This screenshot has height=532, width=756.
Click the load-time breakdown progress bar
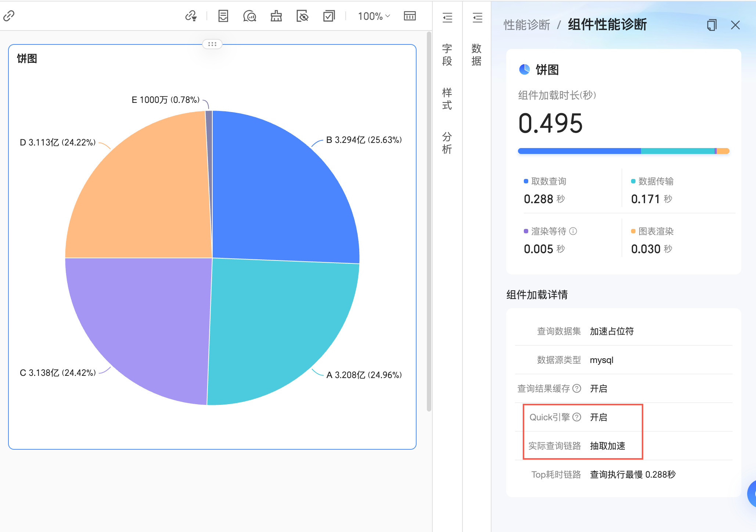tap(623, 151)
